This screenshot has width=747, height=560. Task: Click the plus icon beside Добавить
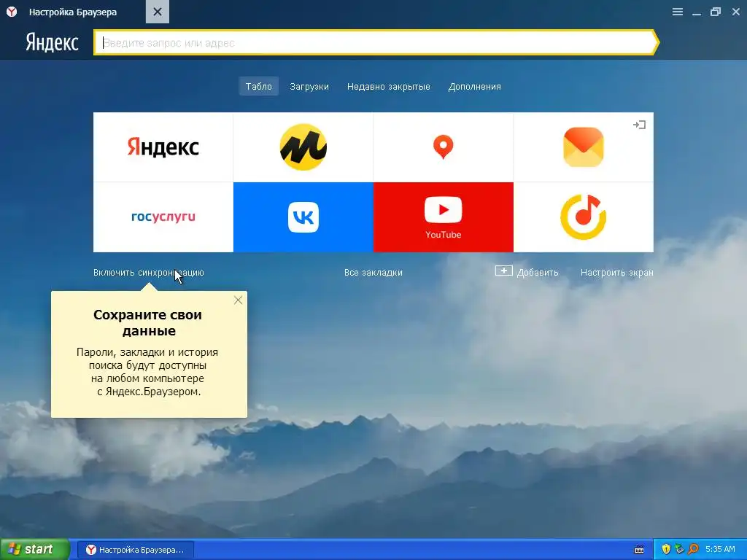tap(503, 271)
